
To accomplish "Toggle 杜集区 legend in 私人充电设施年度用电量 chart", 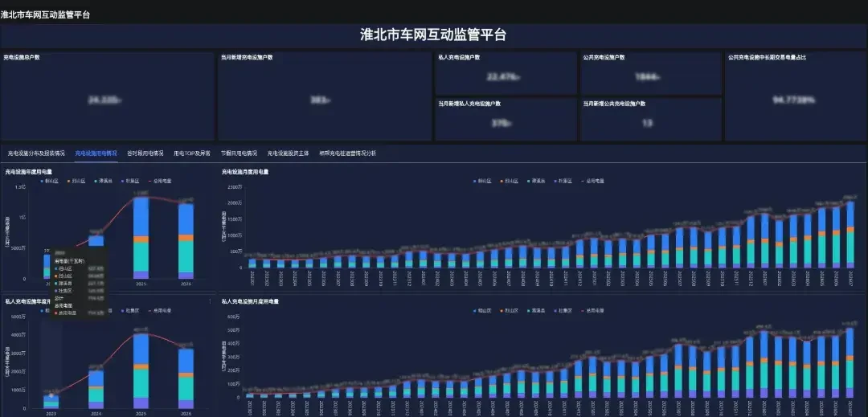I will (x=131, y=311).
